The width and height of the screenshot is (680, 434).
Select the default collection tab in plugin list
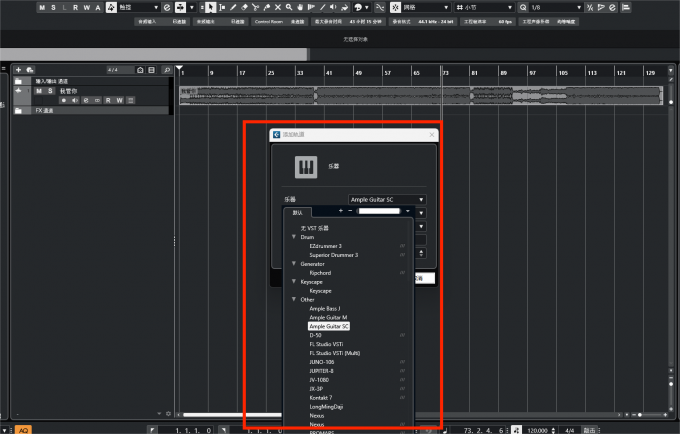tap(298, 212)
